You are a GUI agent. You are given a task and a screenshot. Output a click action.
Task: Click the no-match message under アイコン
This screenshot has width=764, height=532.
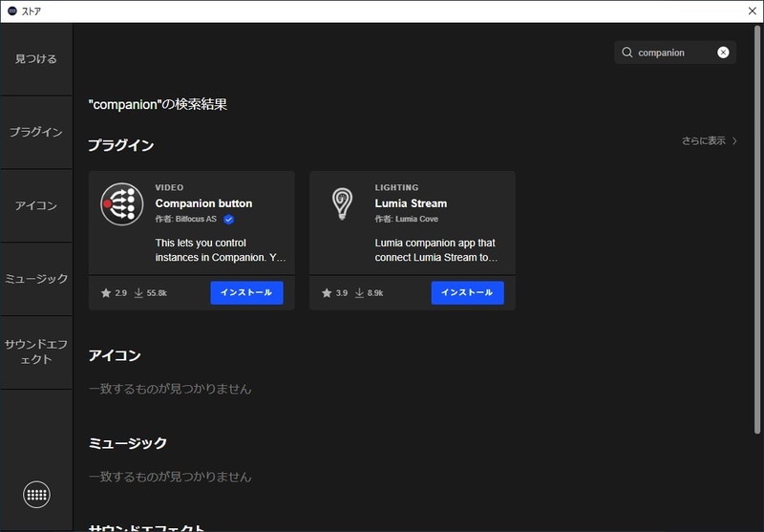(170, 389)
